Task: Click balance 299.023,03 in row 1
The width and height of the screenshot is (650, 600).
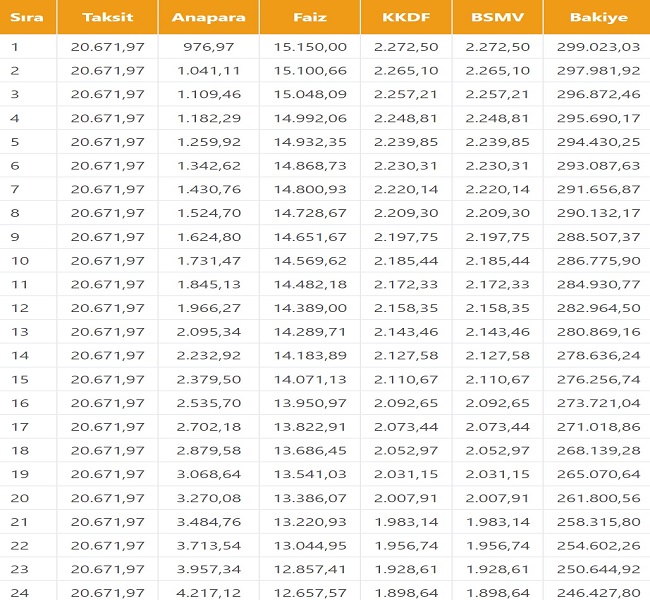Action: coord(598,47)
